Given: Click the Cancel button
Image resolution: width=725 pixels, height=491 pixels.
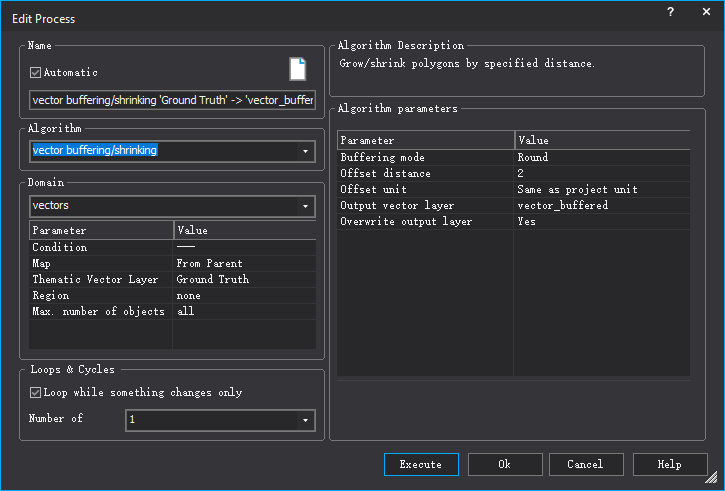Looking at the screenshot, I should pos(585,465).
